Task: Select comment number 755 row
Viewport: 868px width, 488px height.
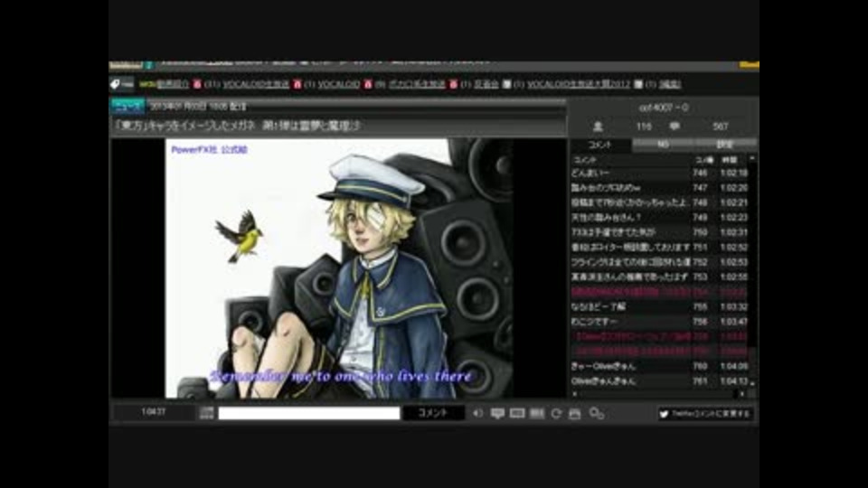Action: click(659, 306)
